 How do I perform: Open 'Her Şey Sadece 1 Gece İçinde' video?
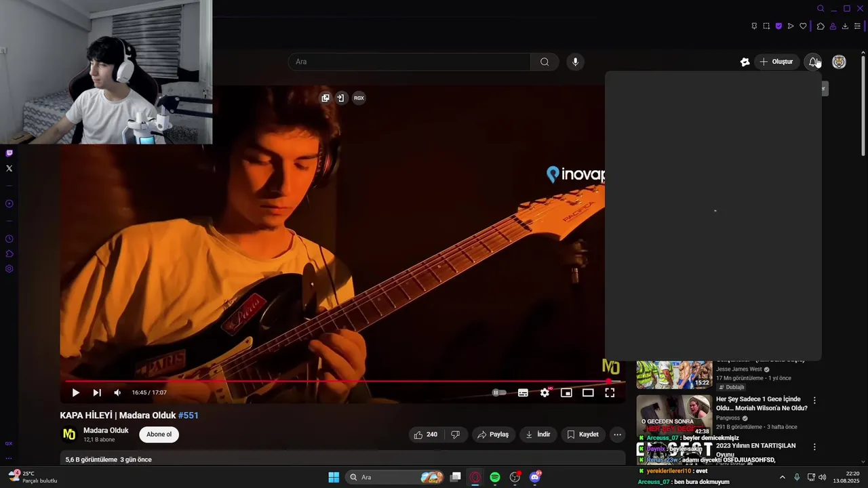click(x=762, y=403)
